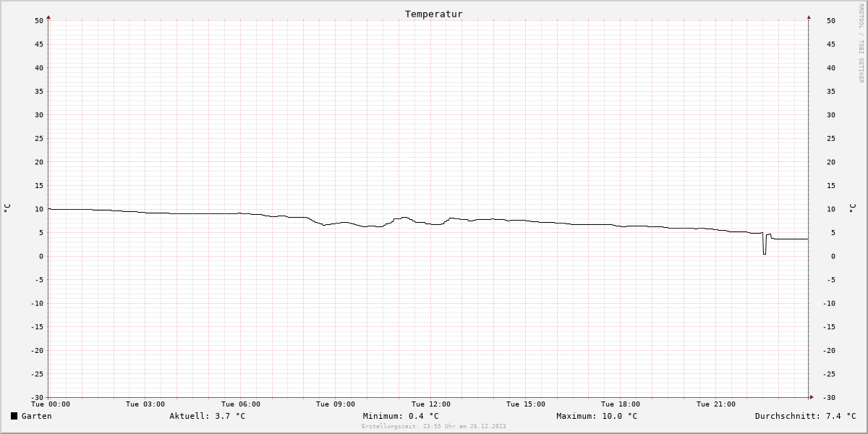Click the Tue 00:00 time axis label
Viewport: 868px width, 434px height.
(51, 404)
